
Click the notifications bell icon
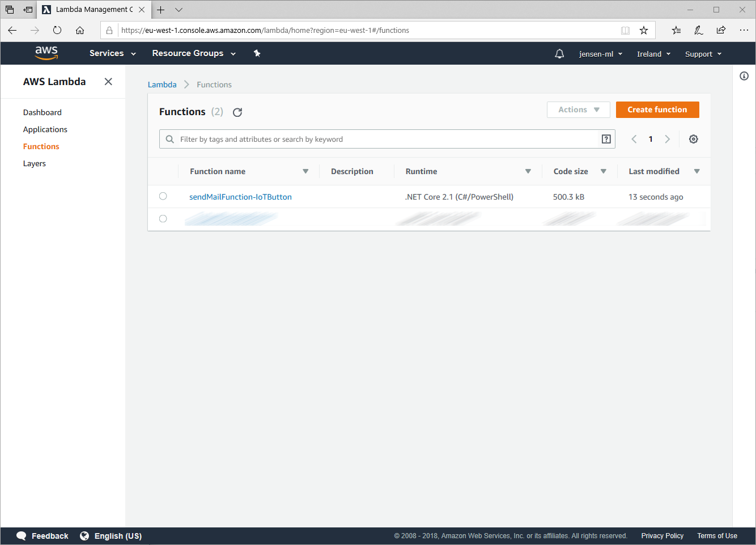point(559,54)
